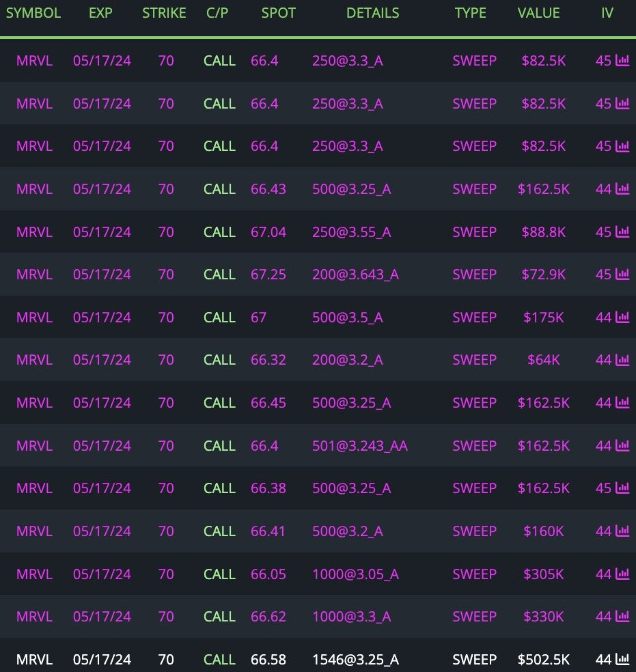Sort by the SYMBOL column header
The height and width of the screenshot is (672, 636).
coord(33,13)
